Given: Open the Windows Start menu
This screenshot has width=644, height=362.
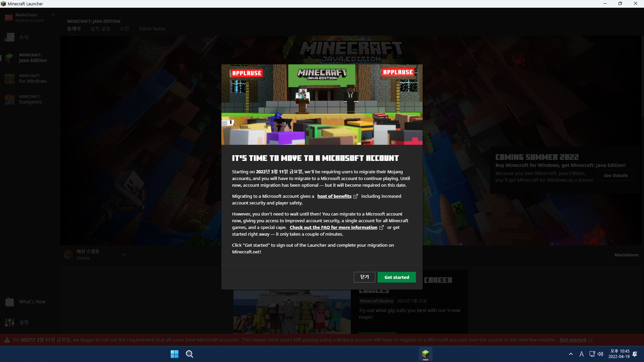Looking at the screenshot, I should [x=174, y=354].
